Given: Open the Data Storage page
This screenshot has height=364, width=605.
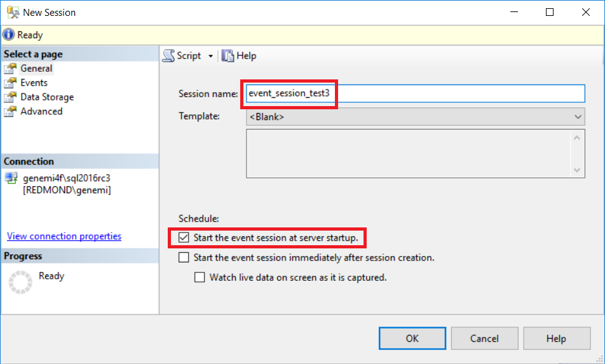Looking at the screenshot, I should (x=47, y=97).
